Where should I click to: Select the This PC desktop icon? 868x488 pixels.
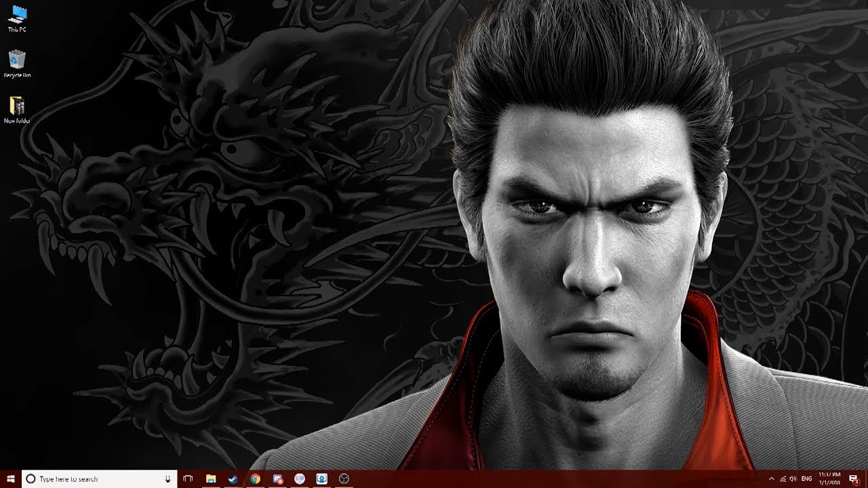18,18
